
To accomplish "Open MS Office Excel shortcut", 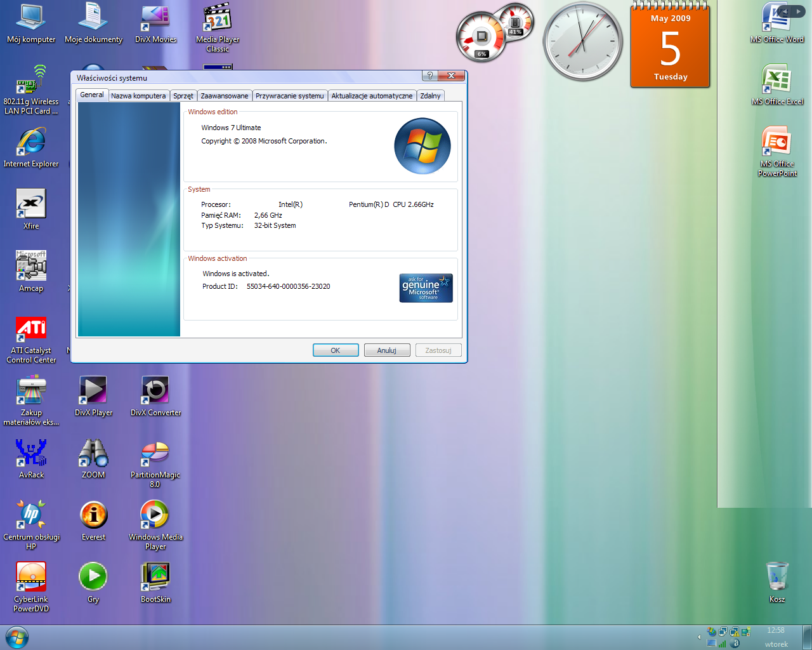I will (x=777, y=86).
